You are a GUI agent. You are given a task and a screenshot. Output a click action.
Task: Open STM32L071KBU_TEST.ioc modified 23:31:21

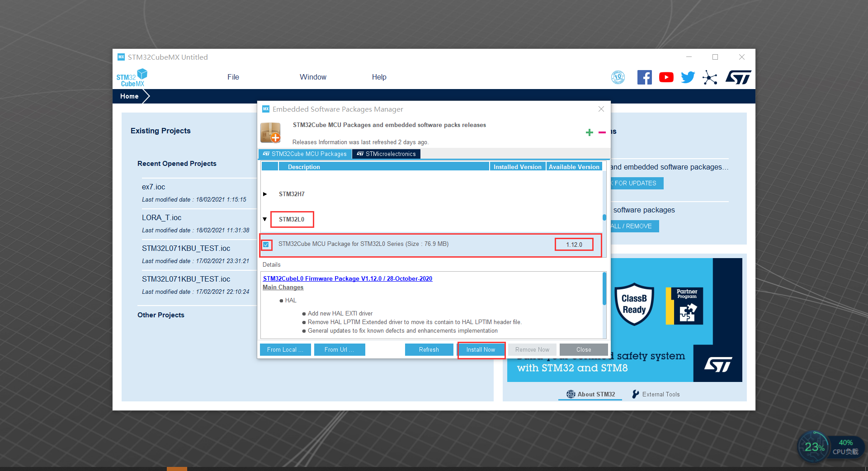coord(186,249)
